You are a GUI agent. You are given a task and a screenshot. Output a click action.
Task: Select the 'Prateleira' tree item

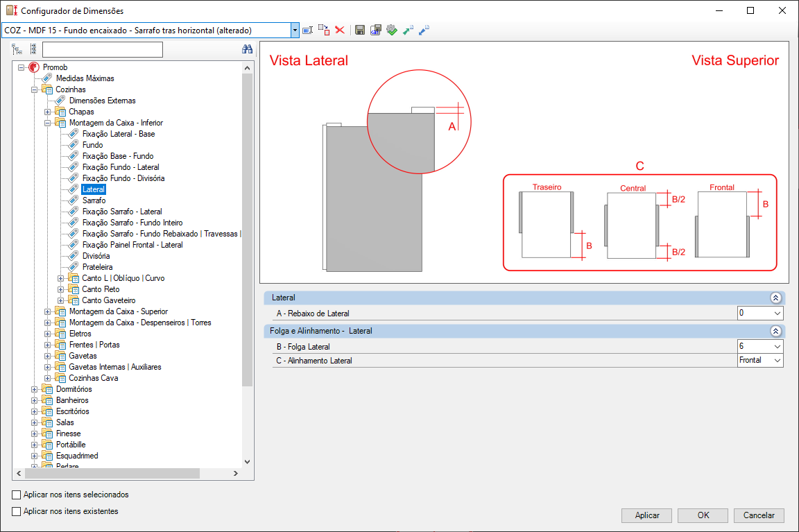coord(98,268)
